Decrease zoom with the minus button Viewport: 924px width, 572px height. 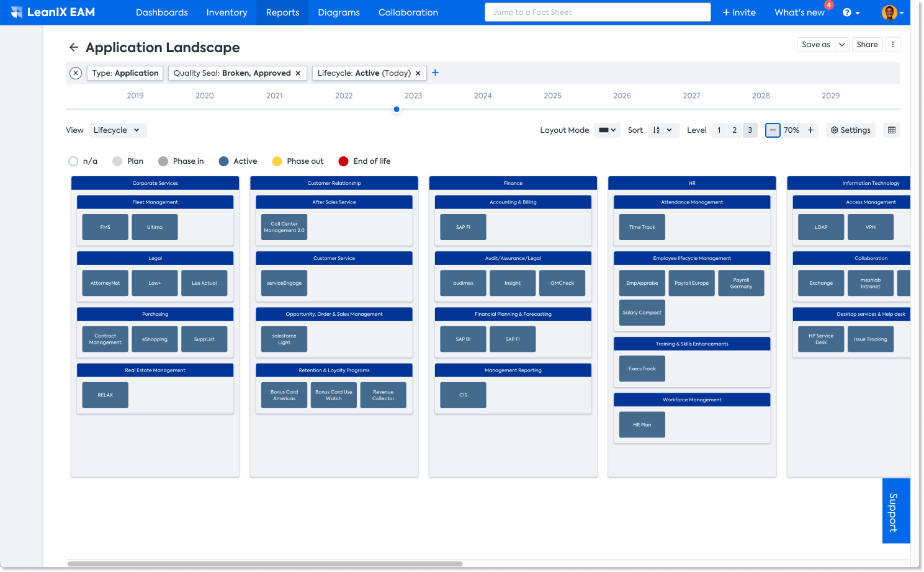tap(773, 130)
